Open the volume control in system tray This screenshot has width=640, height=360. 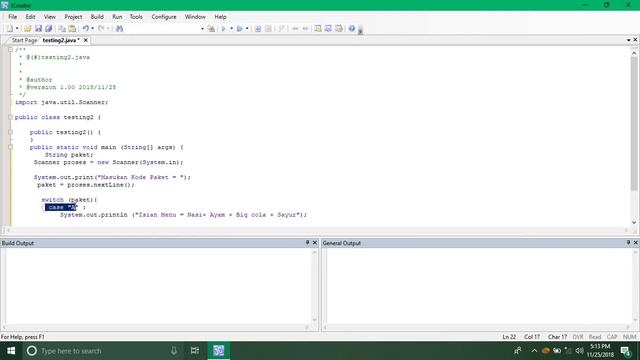pyautogui.click(x=579, y=351)
